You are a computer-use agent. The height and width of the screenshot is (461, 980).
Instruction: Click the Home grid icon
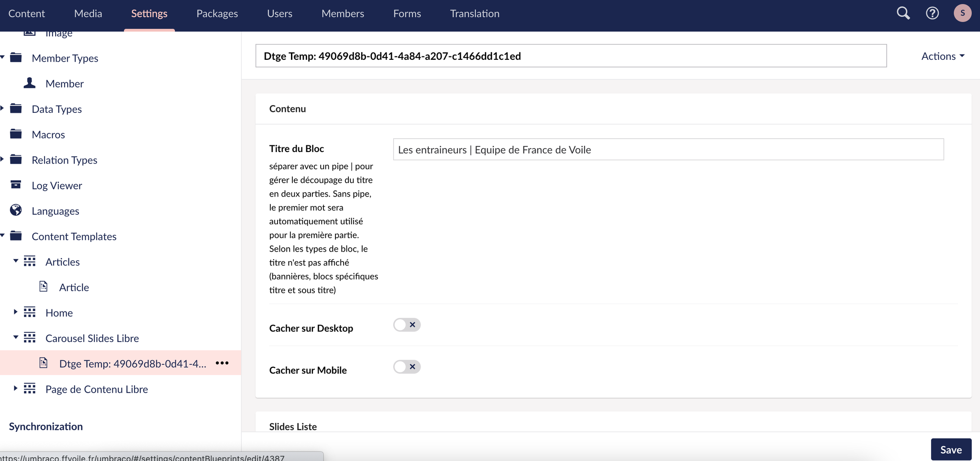pyautogui.click(x=30, y=312)
